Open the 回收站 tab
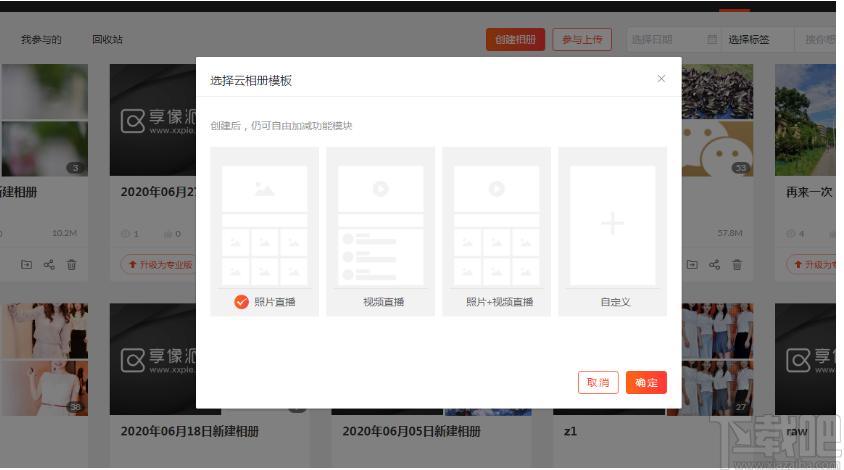The width and height of the screenshot is (844, 470). (107, 39)
